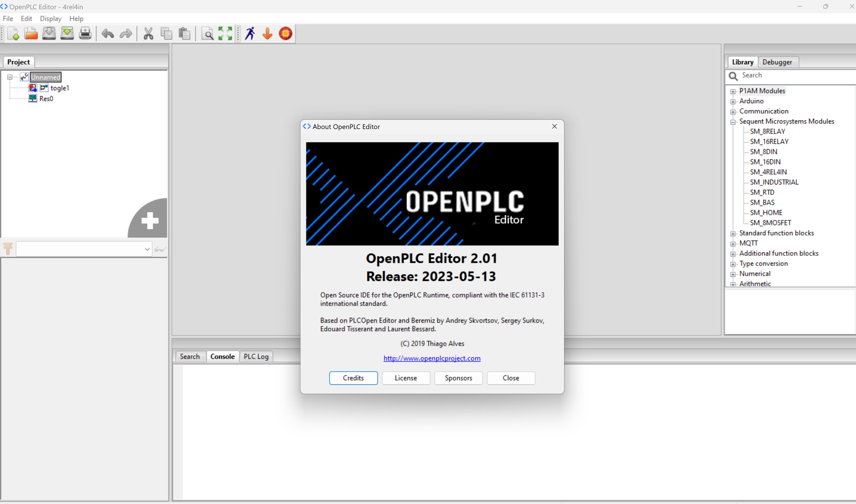Click the Credits button
This screenshot has height=504, width=856.
353,378
